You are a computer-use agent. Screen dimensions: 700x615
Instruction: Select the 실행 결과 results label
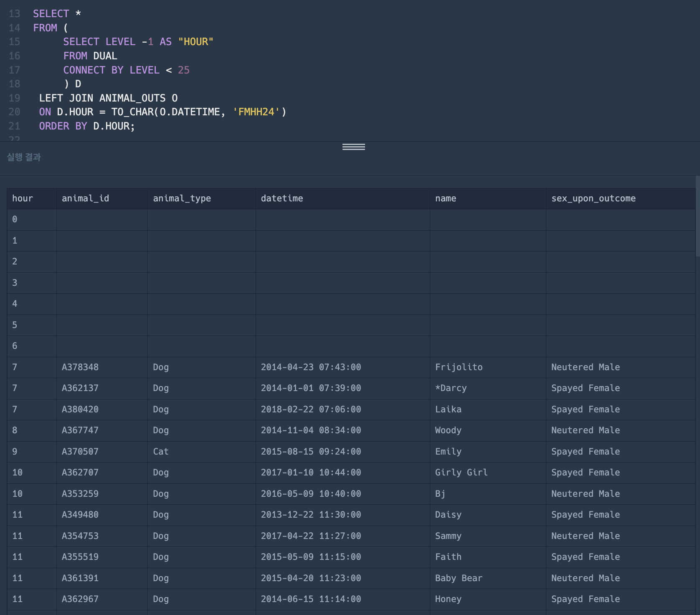24,157
